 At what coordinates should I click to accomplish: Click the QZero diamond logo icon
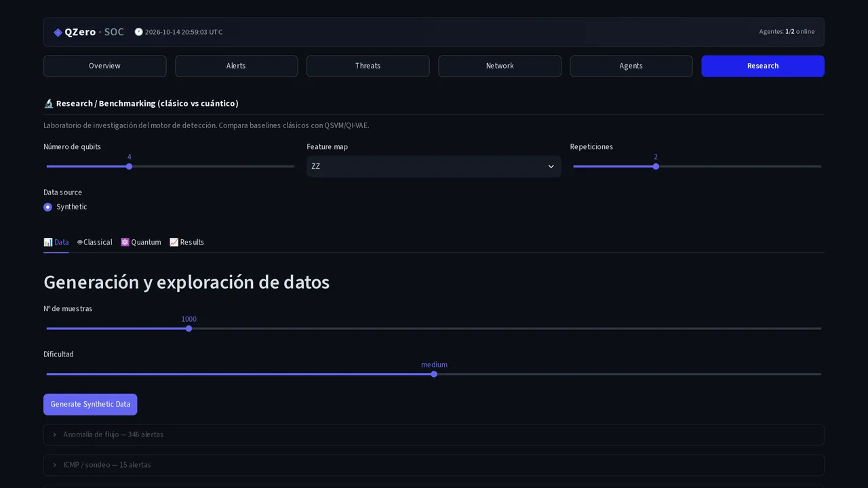pos(58,33)
